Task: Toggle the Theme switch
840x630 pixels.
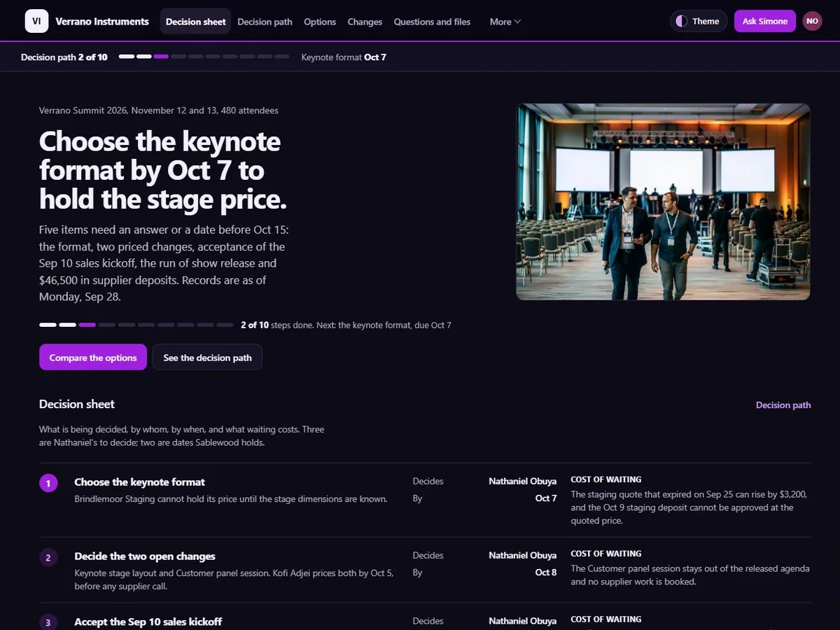Action: (699, 21)
